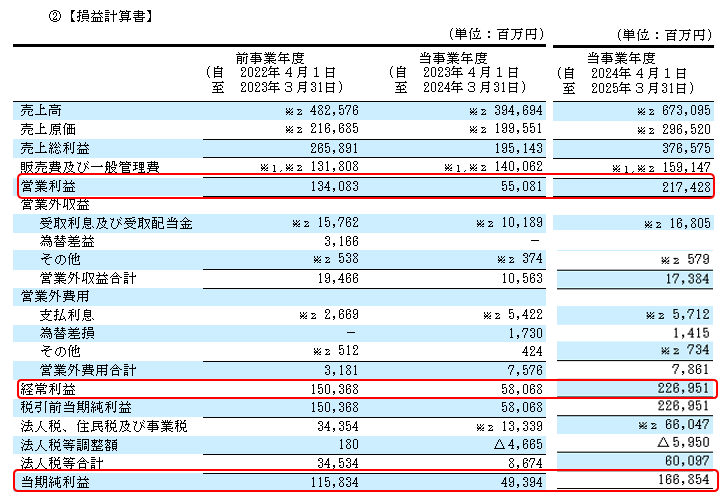The image size is (725, 502).
Task: Select the 為替差益 value 3,166
Action: [x=335, y=241]
